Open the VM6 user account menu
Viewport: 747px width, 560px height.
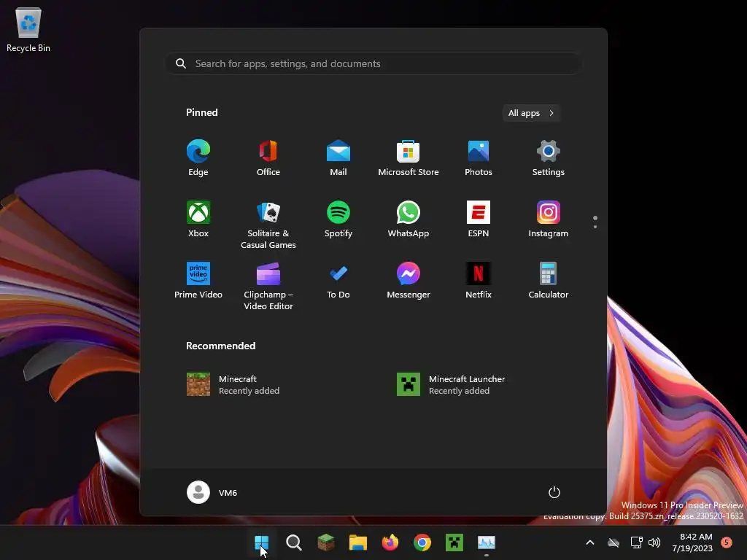212,492
